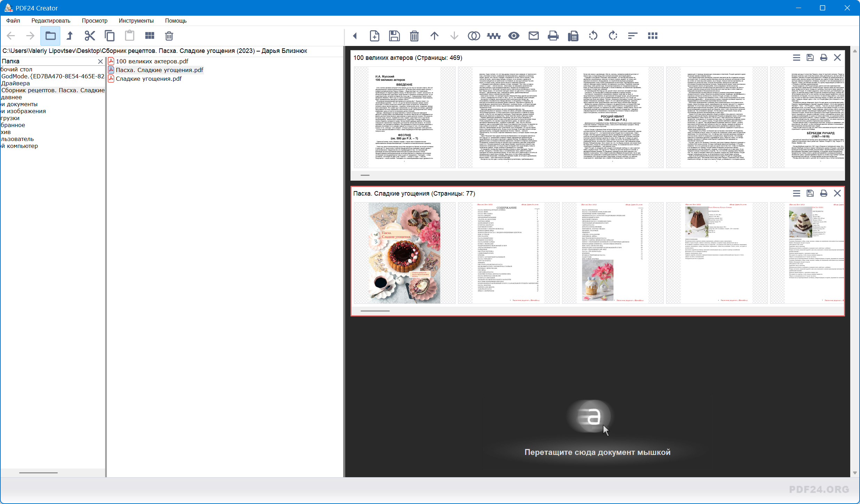Click the split document tool icon
Viewport: 860px width, 504px height.
click(x=494, y=36)
